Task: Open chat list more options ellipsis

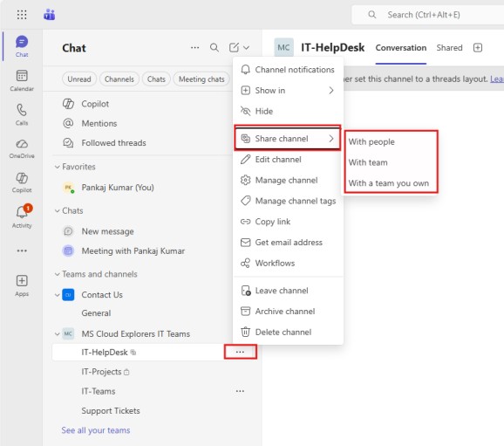Action: (194, 48)
